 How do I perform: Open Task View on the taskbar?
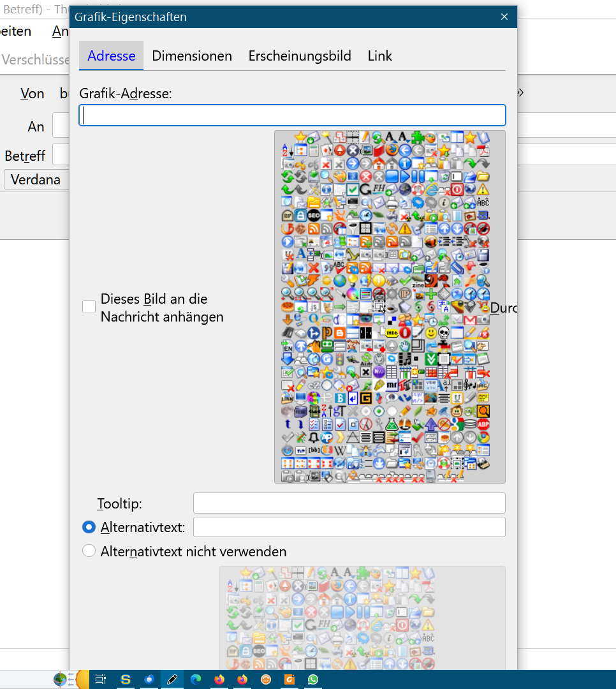[101, 679]
